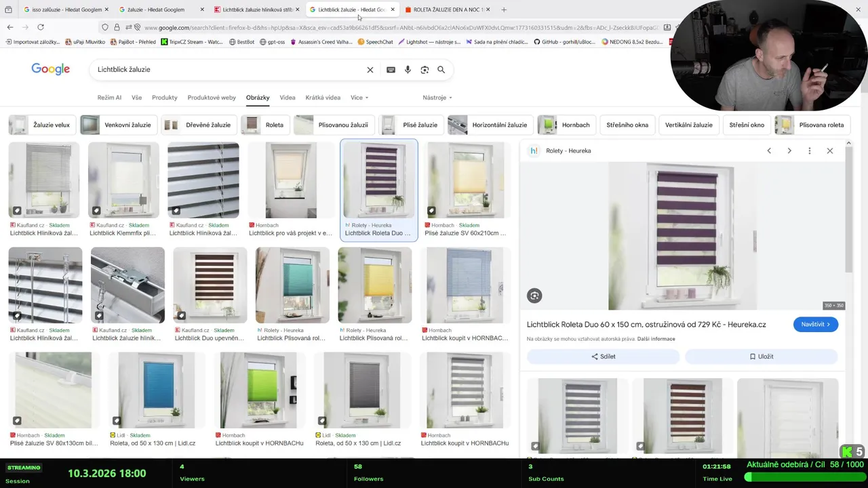This screenshot has height=488, width=868.
Task: Open Firefox tabs overview icon
Action: 9,9
